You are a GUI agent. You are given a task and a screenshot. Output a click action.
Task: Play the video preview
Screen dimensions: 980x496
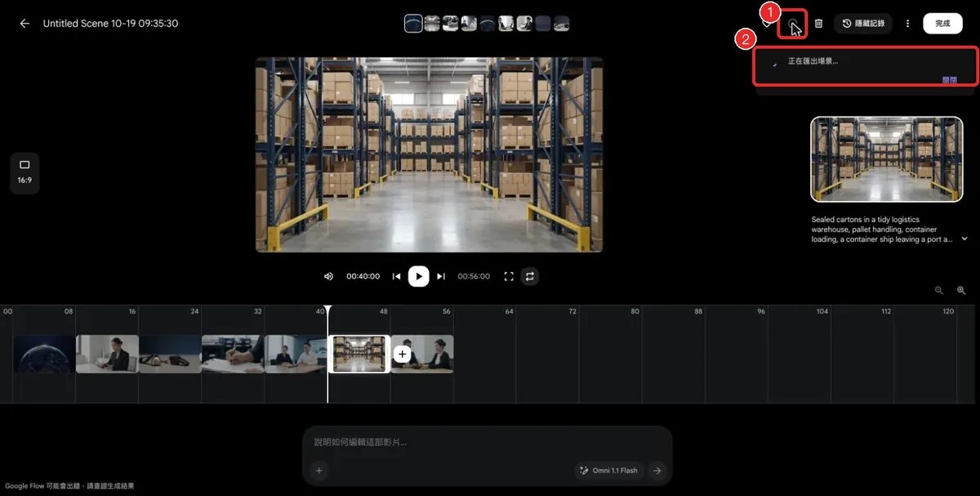pos(418,276)
